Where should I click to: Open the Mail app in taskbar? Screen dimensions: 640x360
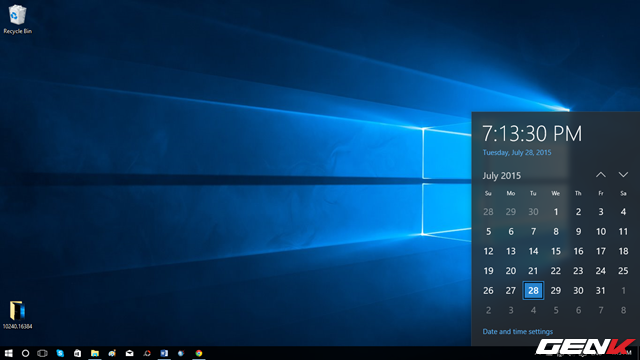[x=129, y=353]
